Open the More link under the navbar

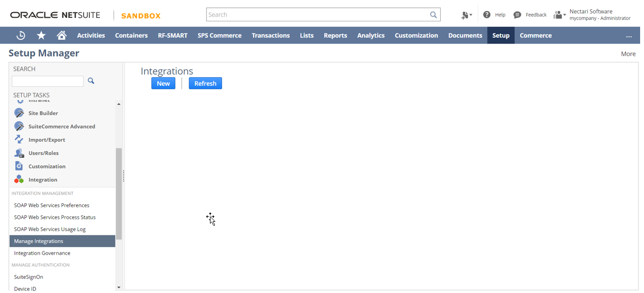point(628,54)
